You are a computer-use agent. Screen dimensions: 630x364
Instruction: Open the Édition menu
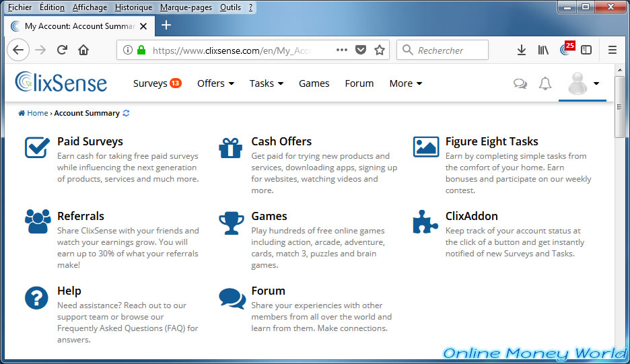click(52, 7)
